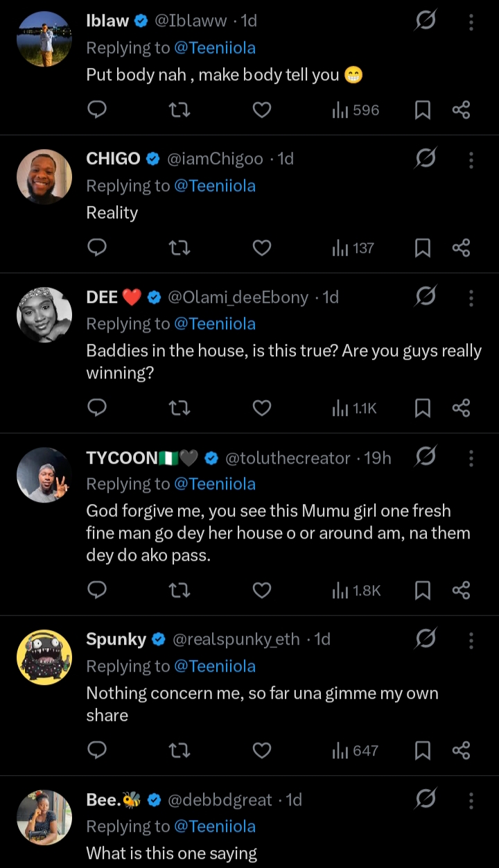The image size is (499, 868).
Task: Repost TYCOON's Mumu girl reply
Action: point(180,590)
